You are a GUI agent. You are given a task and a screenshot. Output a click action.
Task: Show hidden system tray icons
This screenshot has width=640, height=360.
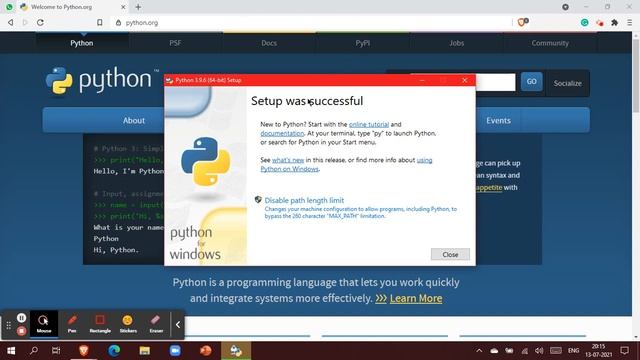tap(479, 351)
